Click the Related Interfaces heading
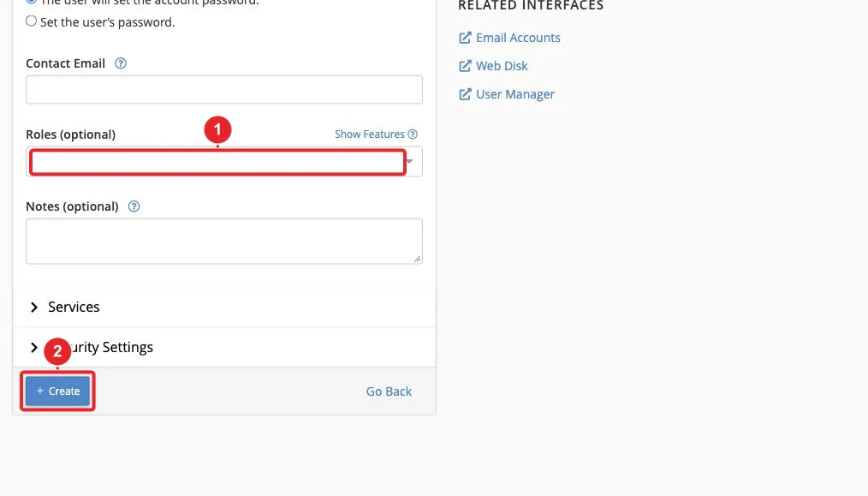Screen dimensions: 868x496 tap(531, 5)
